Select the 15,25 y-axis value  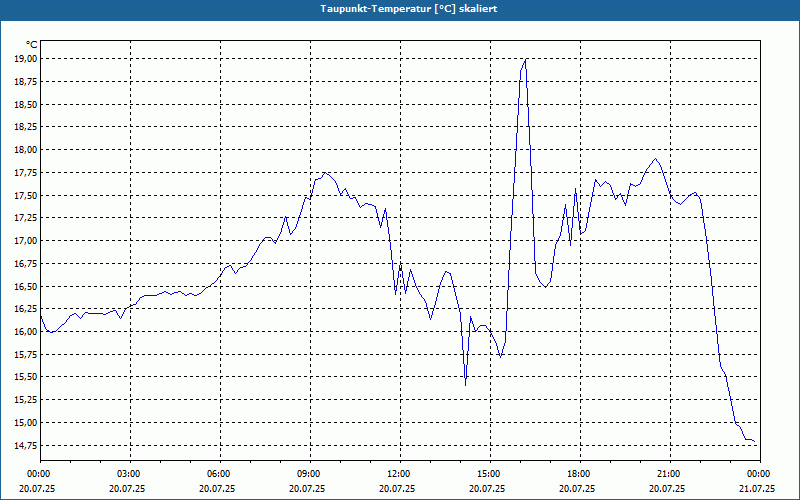click(27, 399)
